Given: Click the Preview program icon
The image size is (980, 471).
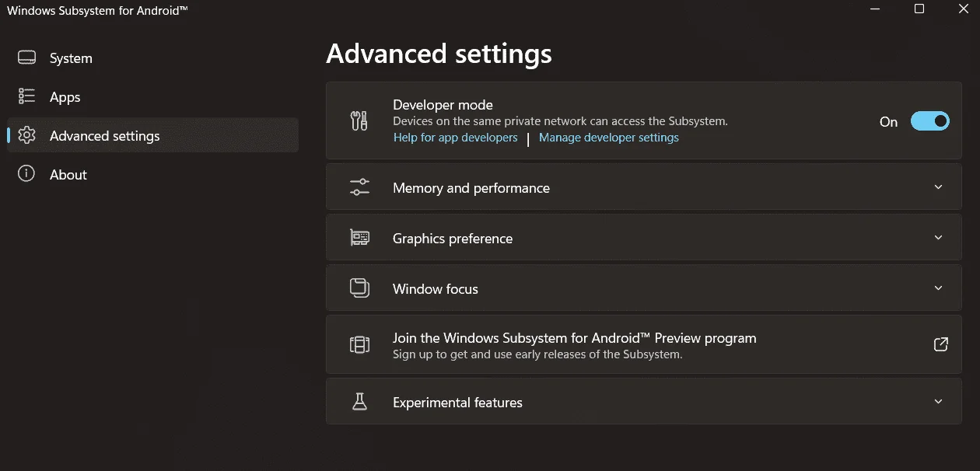Looking at the screenshot, I should tap(359, 345).
